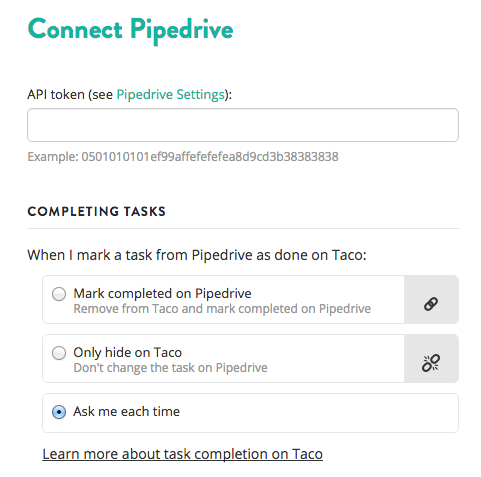This screenshot has width=481, height=477.
Task: Focus the API token input field
Action: pos(243,125)
